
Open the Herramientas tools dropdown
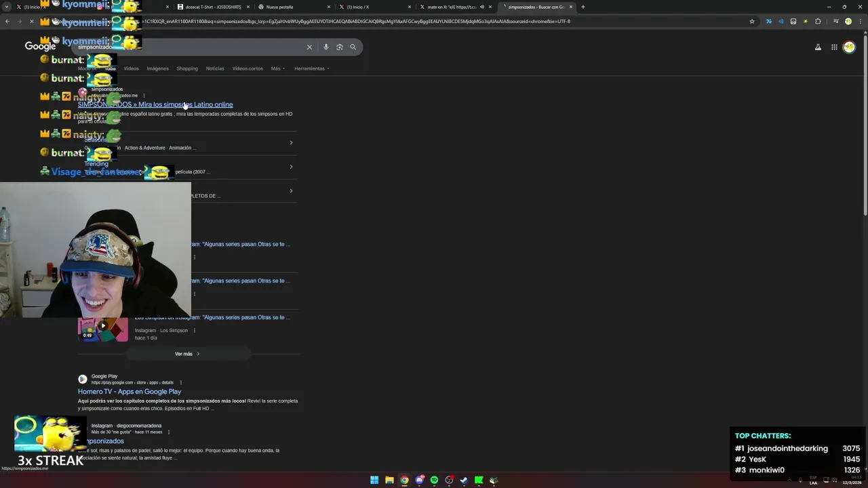pyautogui.click(x=311, y=68)
